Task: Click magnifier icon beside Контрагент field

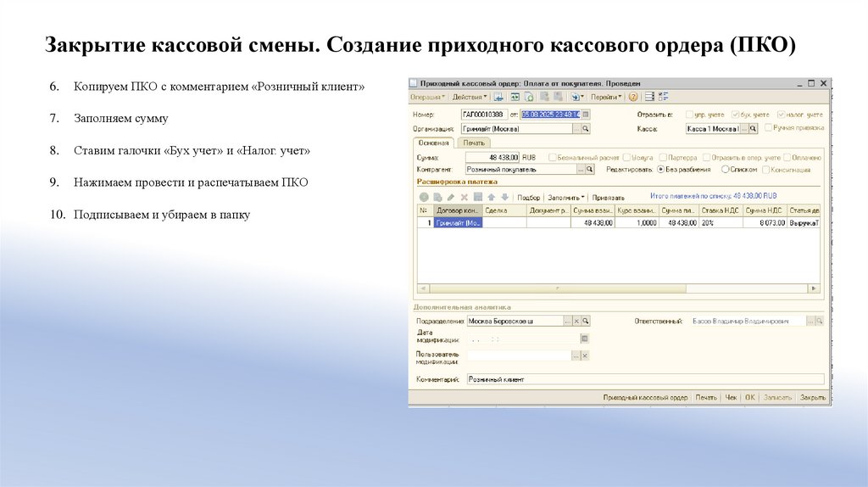Action: pos(590,170)
